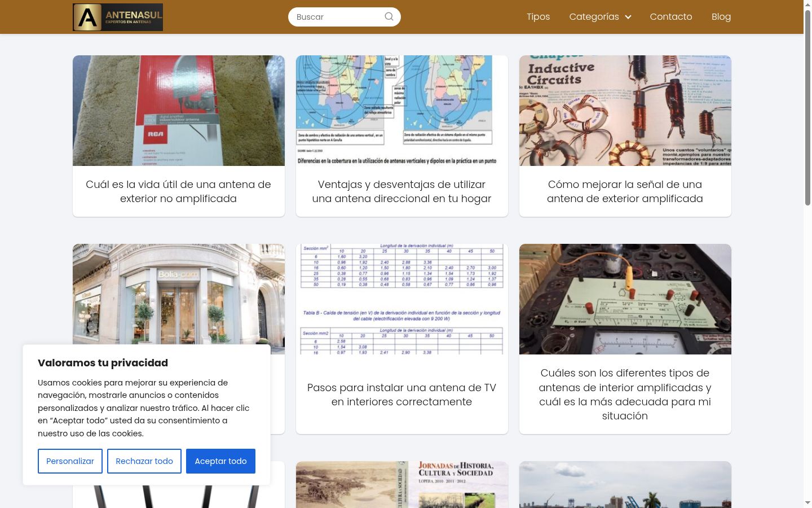The image size is (812, 508).
Task: Open the Inductive Circuits thumbnail
Action: click(625, 111)
